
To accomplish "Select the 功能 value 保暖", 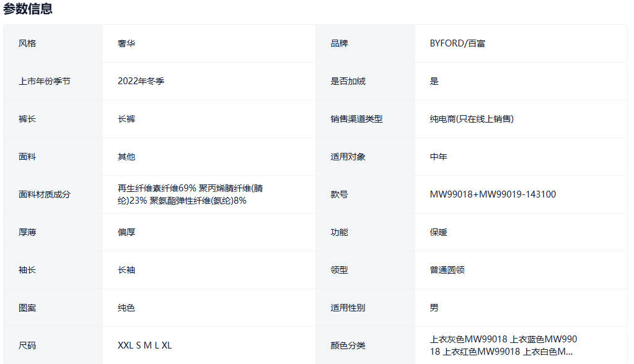I will point(438,232).
